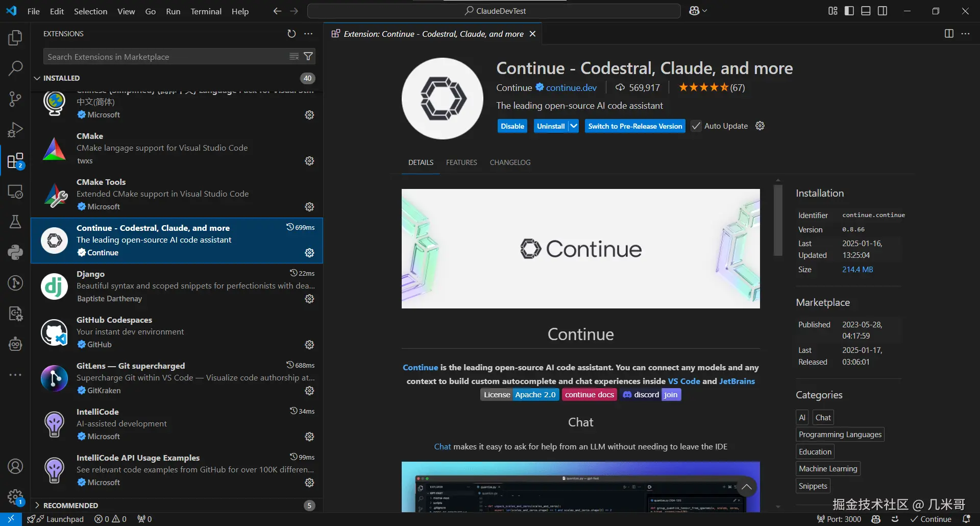Click Switch to Pre-Release Version

tap(634, 126)
